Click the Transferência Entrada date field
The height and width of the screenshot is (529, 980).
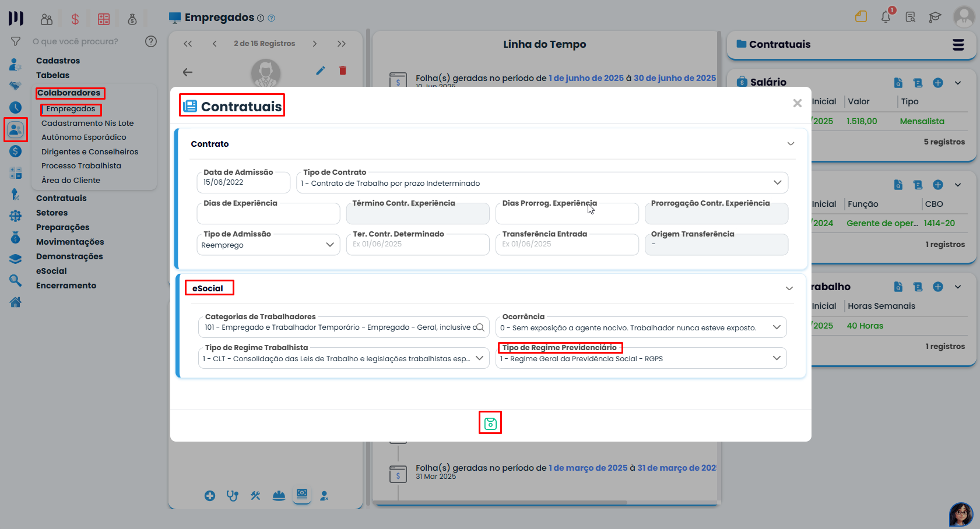[567, 245]
